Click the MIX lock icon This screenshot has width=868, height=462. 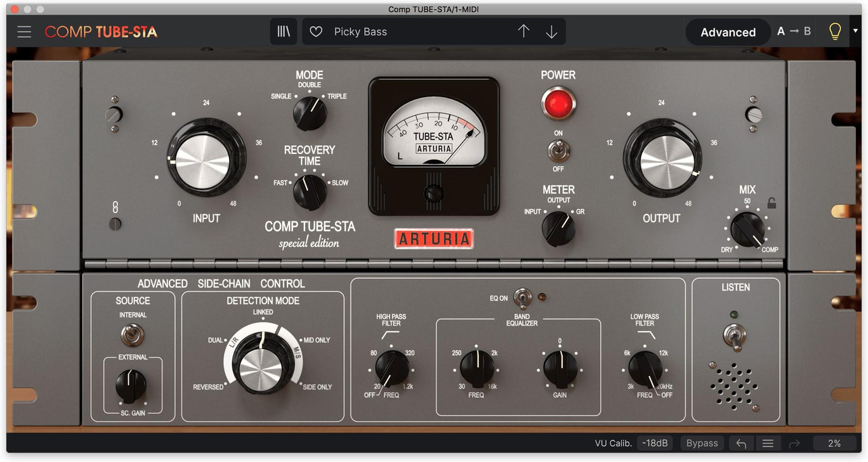click(x=771, y=203)
